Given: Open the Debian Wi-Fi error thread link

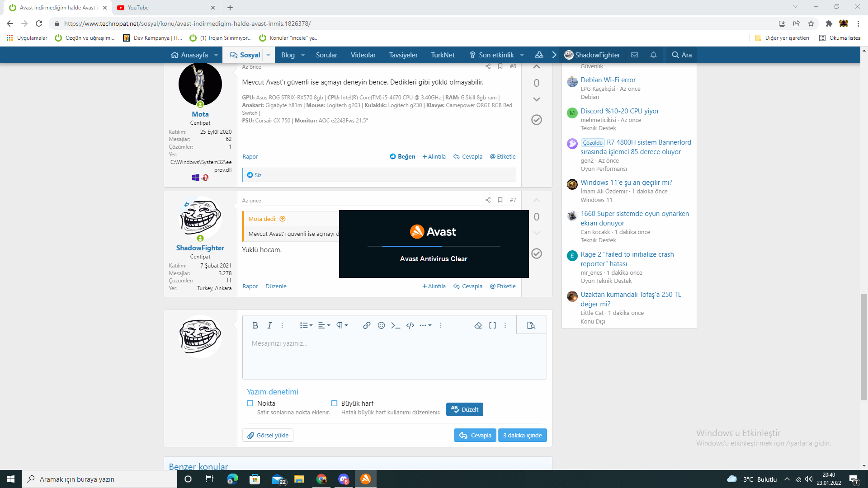Looking at the screenshot, I should pyautogui.click(x=608, y=80).
